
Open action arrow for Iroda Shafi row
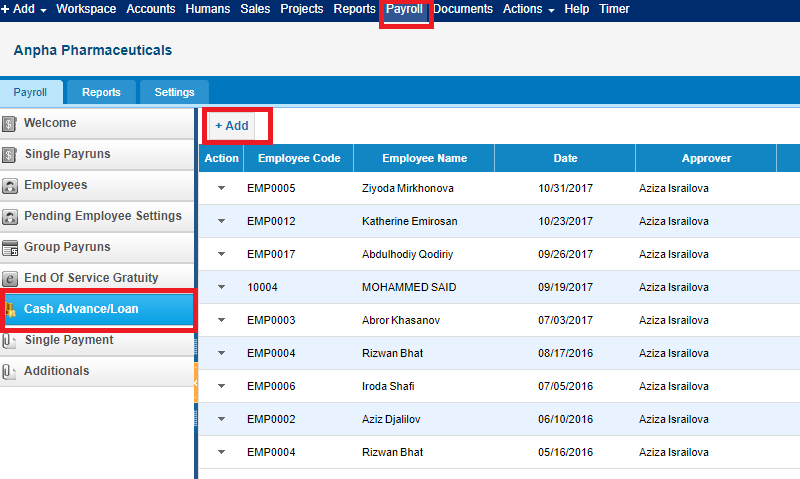click(x=221, y=386)
